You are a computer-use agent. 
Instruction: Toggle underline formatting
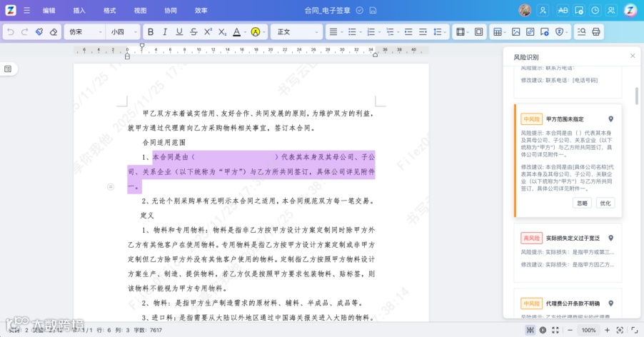(179, 31)
